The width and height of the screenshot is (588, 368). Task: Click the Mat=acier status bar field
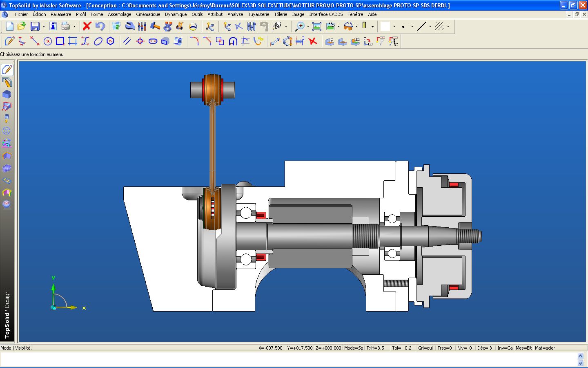click(545, 348)
